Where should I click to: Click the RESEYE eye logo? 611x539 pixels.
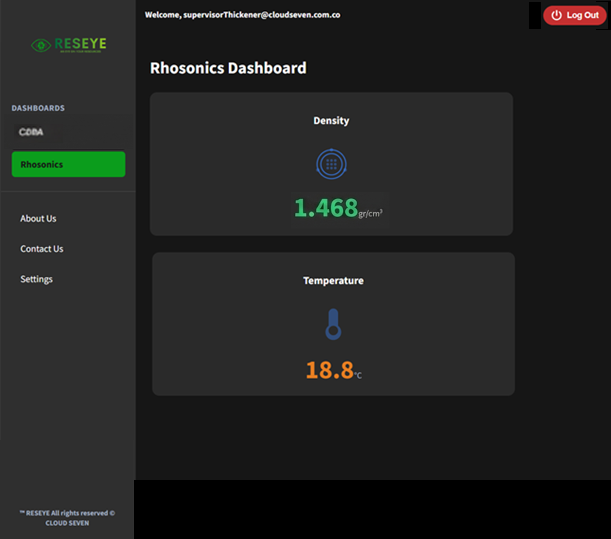[41, 46]
